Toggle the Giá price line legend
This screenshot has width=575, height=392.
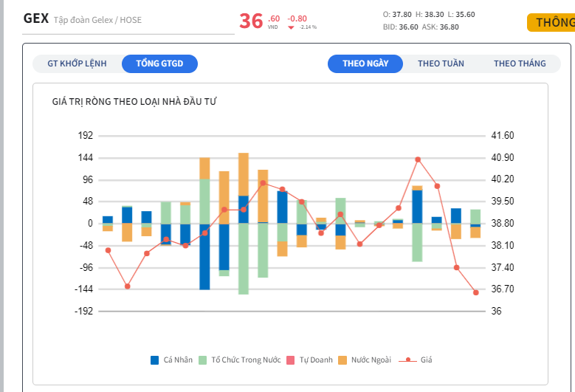point(416,360)
